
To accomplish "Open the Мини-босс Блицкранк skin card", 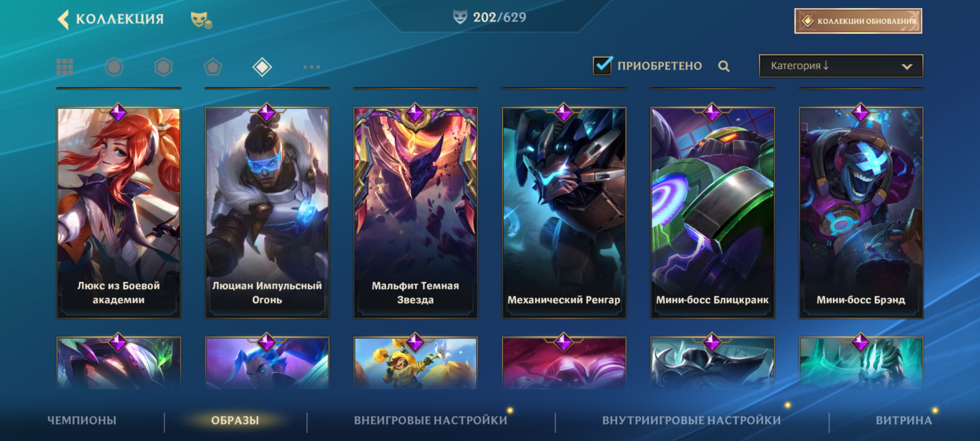I will point(712,212).
